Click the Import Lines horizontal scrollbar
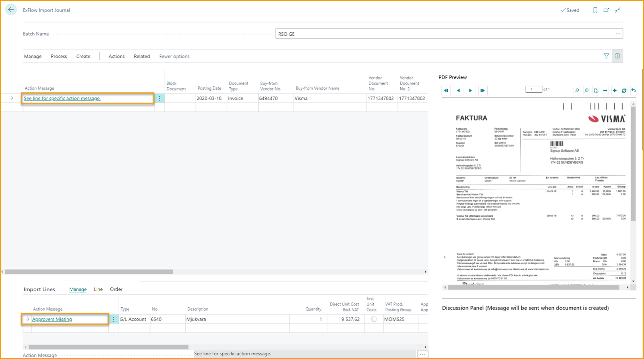This screenshot has height=359, width=644. coord(108,347)
